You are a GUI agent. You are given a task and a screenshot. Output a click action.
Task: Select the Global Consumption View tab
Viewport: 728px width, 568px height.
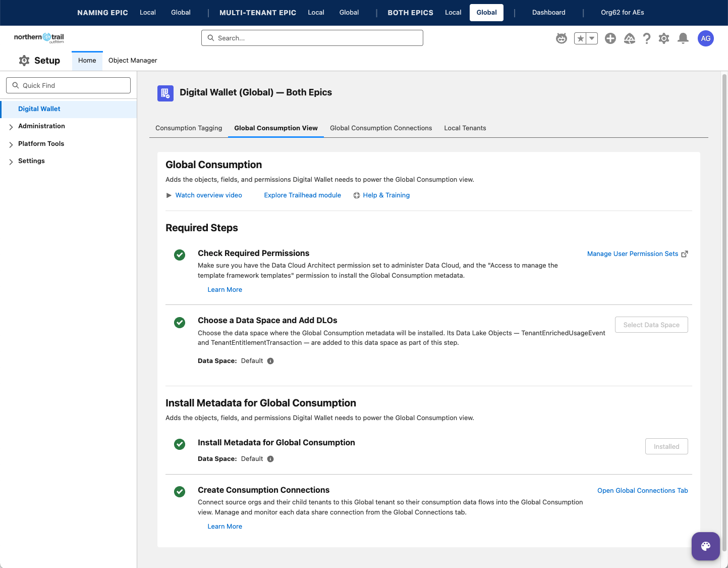pyautogui.click(x=276, y=128)
